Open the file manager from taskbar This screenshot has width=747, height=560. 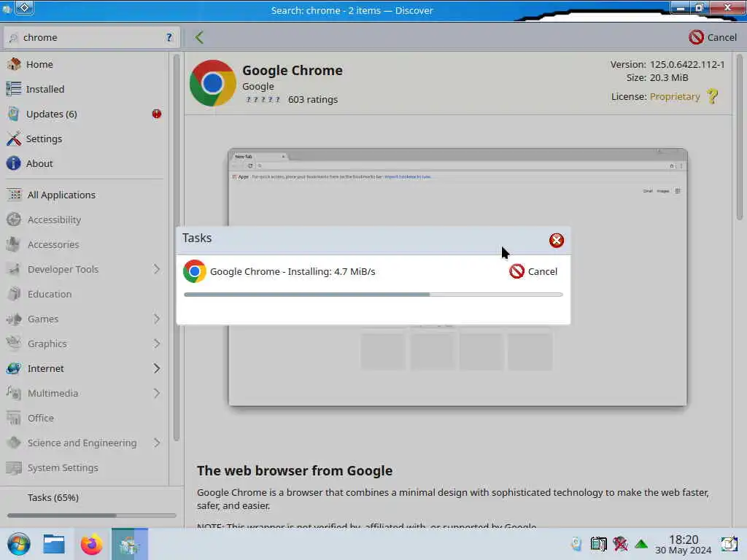pos(54,544)
